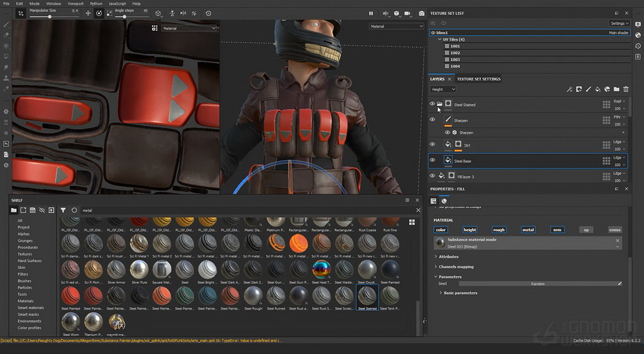The width and height of the screenshot is (644, 354).
Task: Click the translate manipulator icon in top toolbar
Action: [88, 14]
